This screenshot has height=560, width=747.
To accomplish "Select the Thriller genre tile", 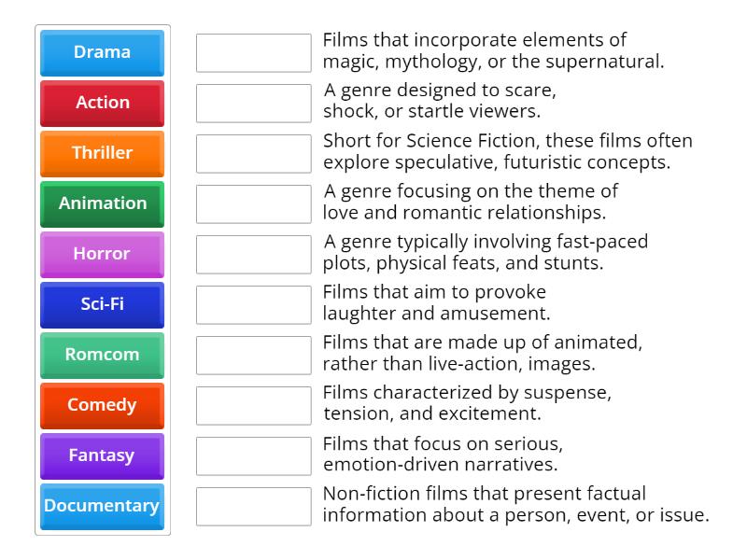I will coord(100,153).
